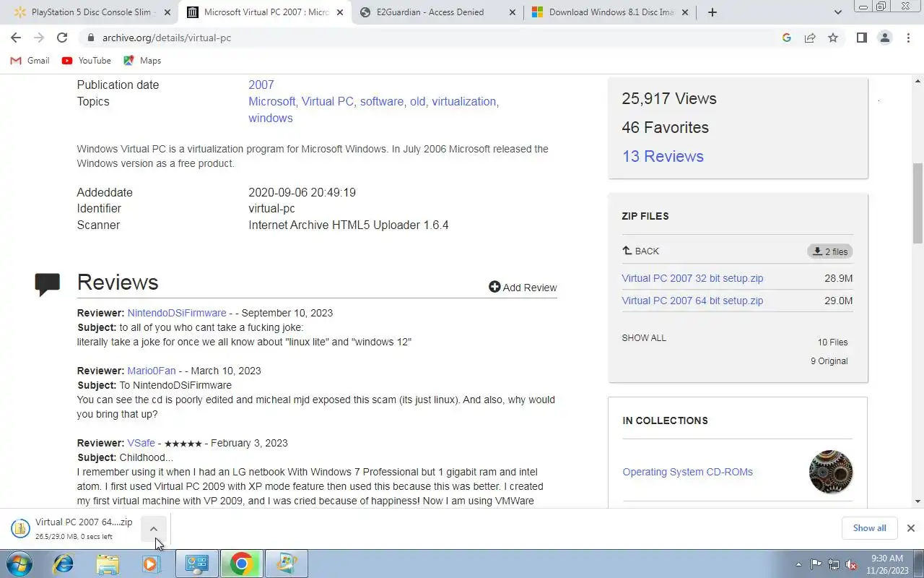
Task: Open the 13 Reviews link
Action: pyautogui.click(x=663, y=156)
